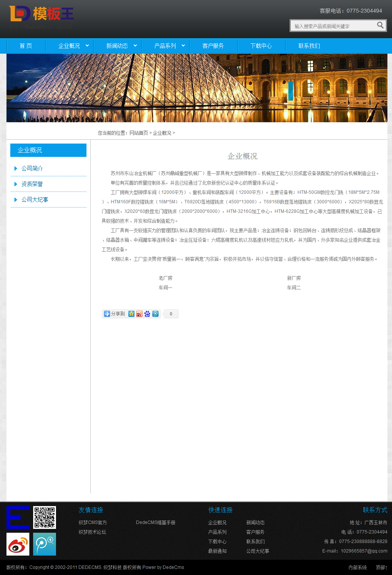Click the 模板王 site logo

point(41,14)
